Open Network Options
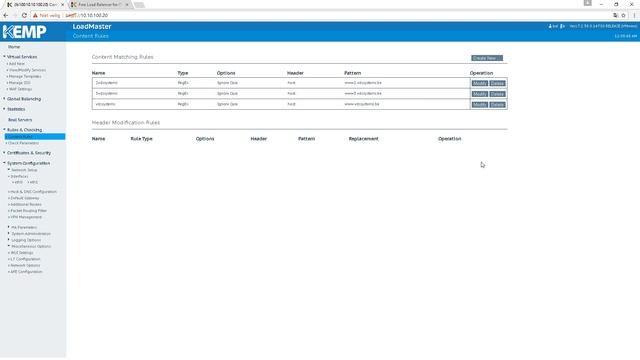The height and width of the screenshot is (360, 640). click(26, 265)
